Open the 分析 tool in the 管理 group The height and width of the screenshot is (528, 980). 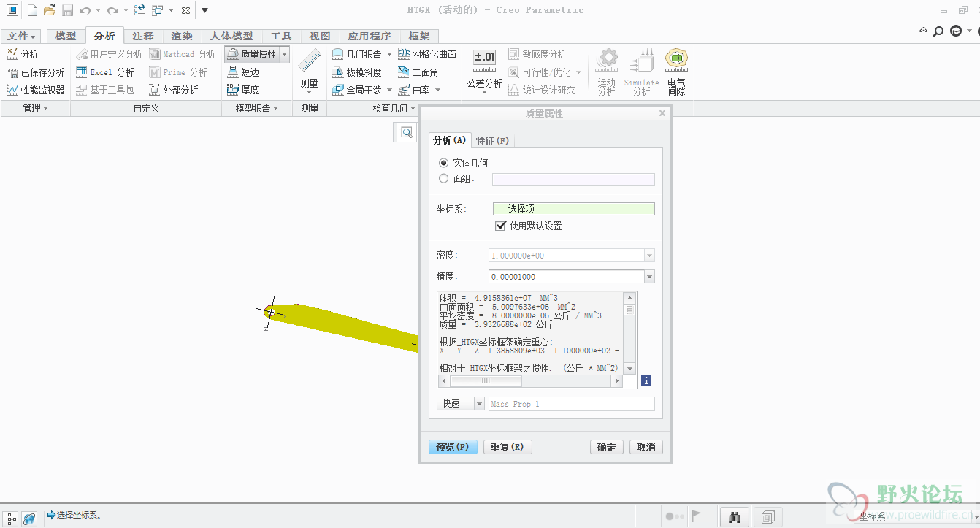tap(23, 54)
